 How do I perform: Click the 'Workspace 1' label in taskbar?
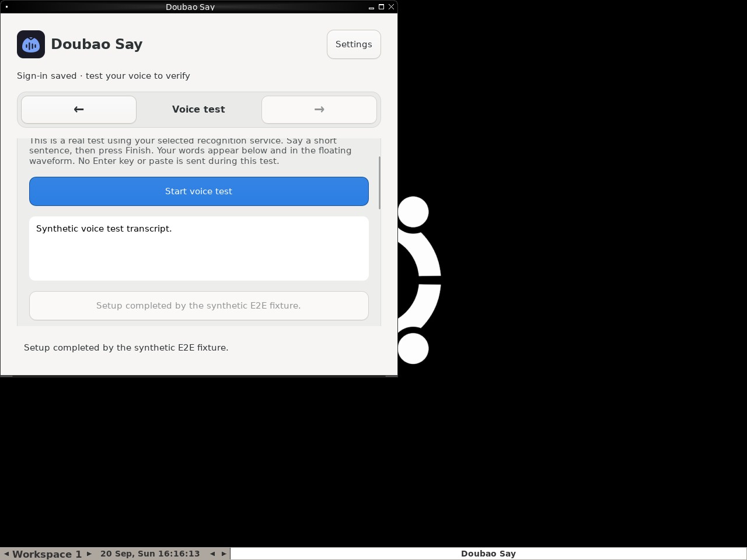tap(47, 554)
